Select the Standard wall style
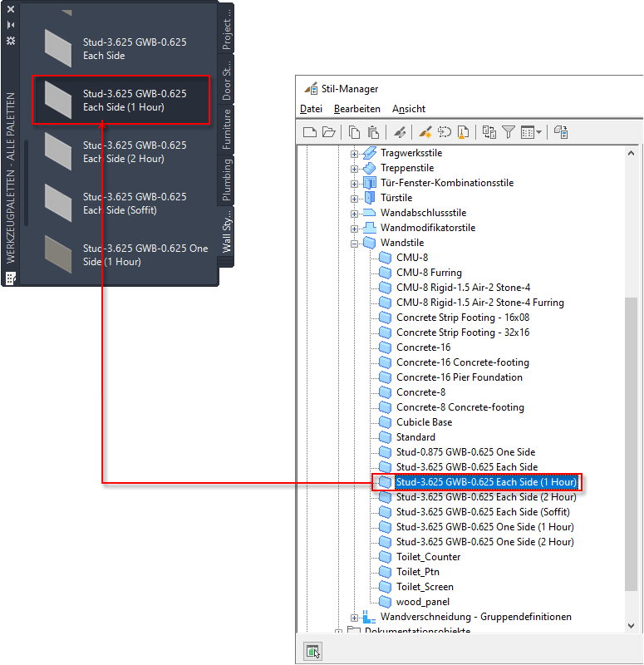 [x=415, y=437]
